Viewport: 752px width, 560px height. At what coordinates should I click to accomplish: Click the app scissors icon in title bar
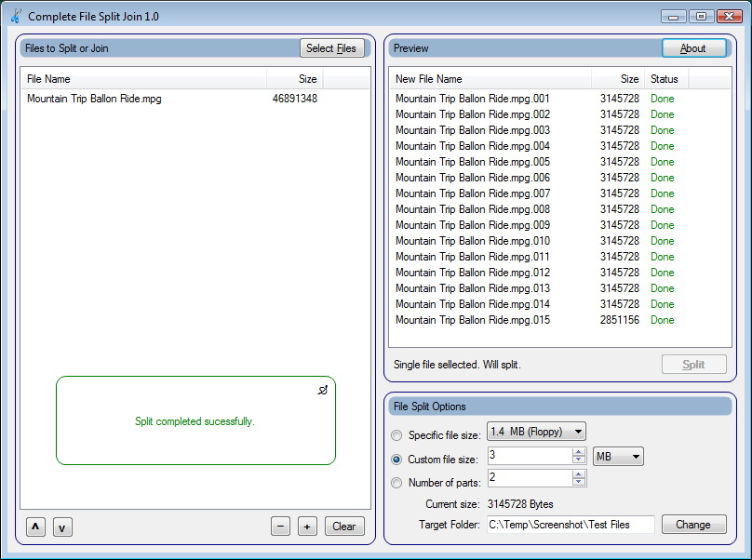[16, 16]
